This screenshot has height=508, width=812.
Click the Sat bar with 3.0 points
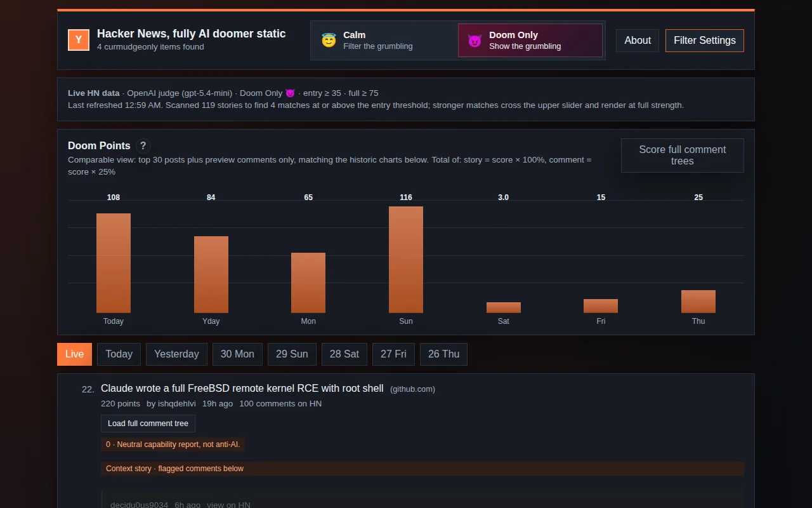(504, 307)
